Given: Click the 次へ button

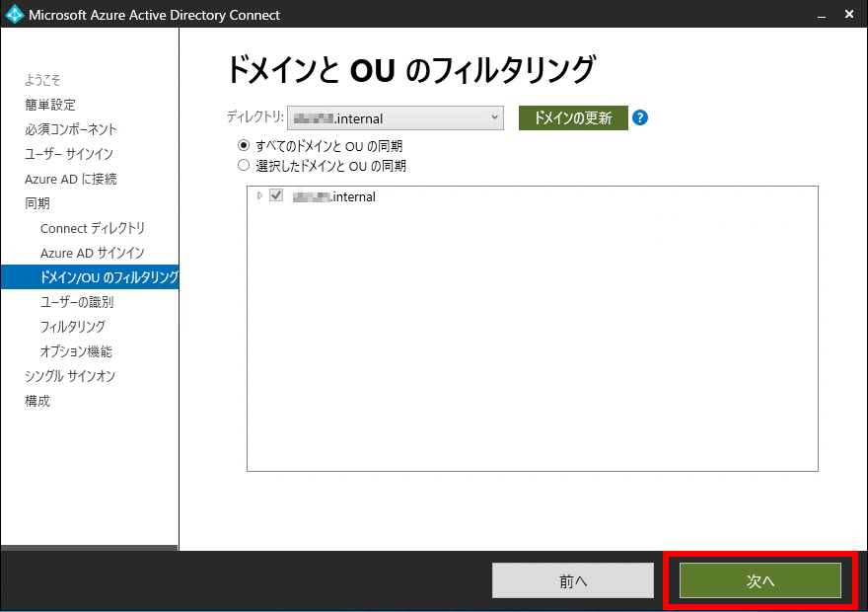Looking at the screenshot, I should [760, 580].
